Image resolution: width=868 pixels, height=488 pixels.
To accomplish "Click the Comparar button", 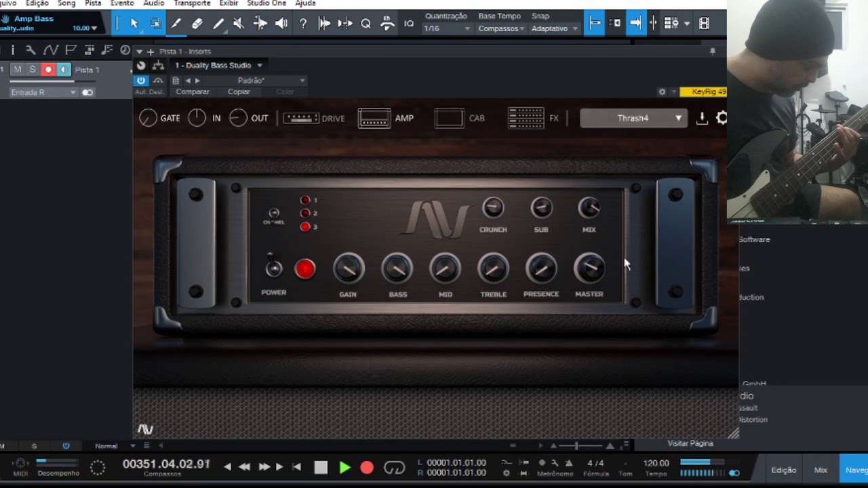I will (x=193, y=91).
